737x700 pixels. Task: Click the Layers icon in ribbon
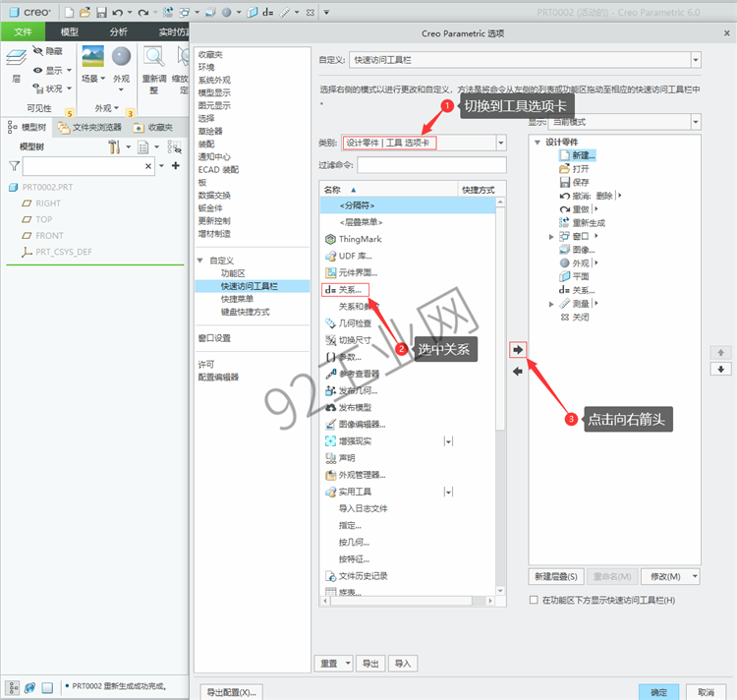click(16, 58)
